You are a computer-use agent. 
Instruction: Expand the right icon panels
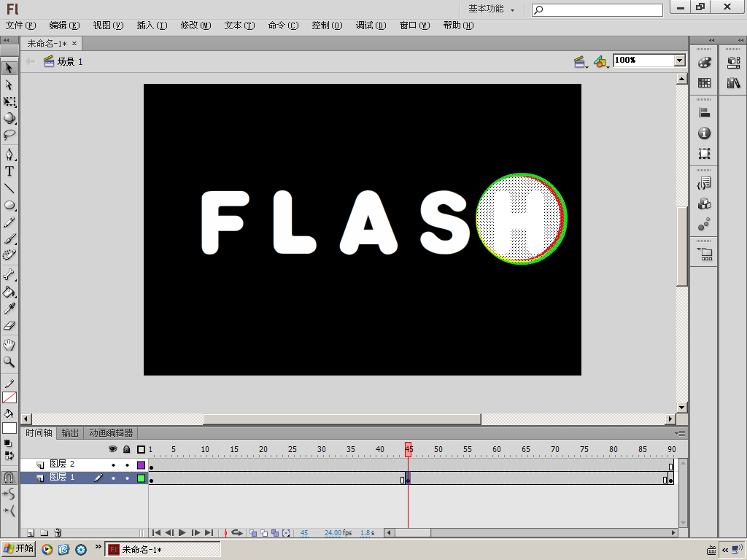pyautogui.click(x=711, y=40)
